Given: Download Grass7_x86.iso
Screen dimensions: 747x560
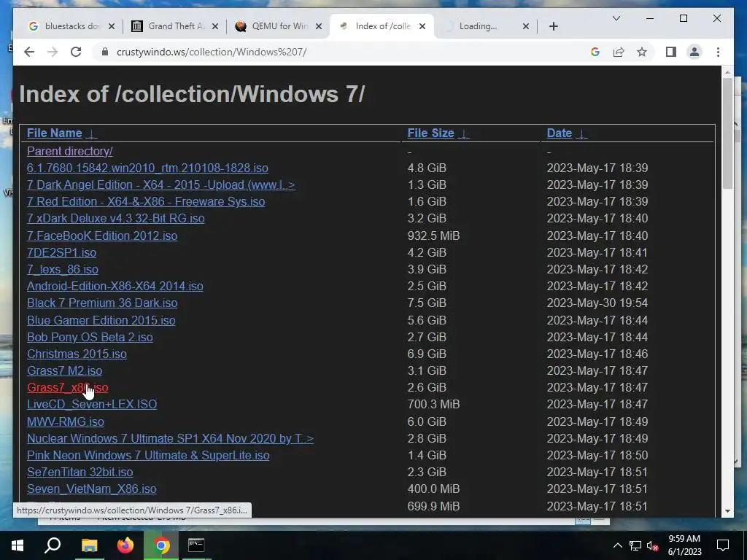Looking at the screenshot, I should pos(67,387).
